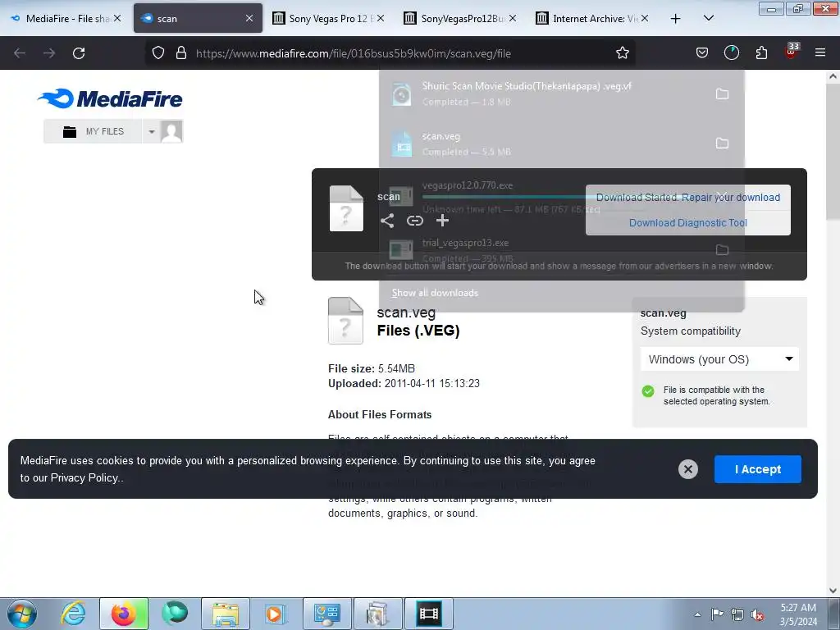The height and width of the screenshot is (630, 840).
Task: Switch to Sony Vegas Pro 12 tab
Action: [328, 18]
